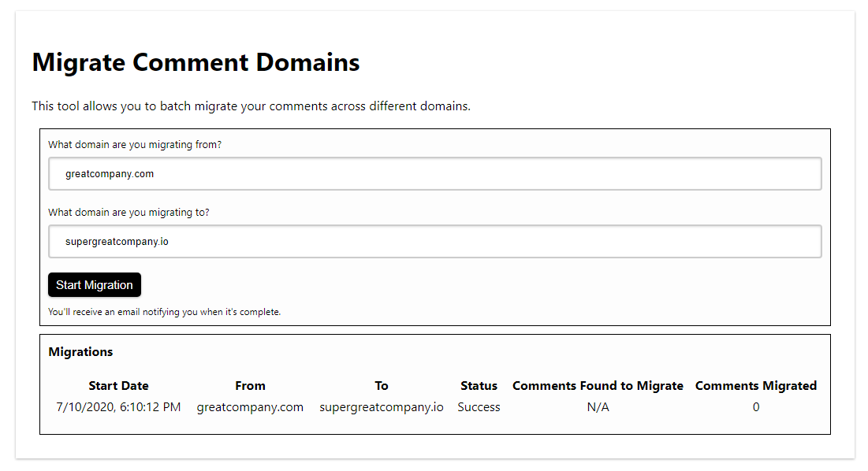Viewport: 868px width, 471px height.
Task: Click the To column header in Migrations
Action: pyautogui.click(x=382, y=386)
